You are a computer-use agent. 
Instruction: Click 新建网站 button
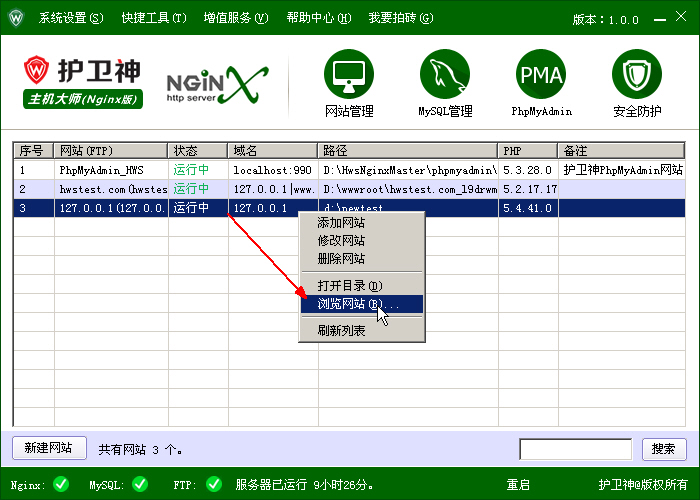48,448
